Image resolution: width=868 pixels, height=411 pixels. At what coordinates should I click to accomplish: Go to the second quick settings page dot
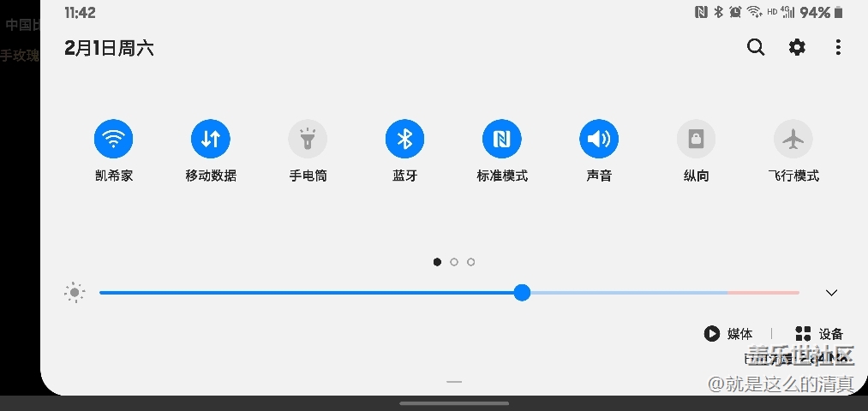(454, 262)
